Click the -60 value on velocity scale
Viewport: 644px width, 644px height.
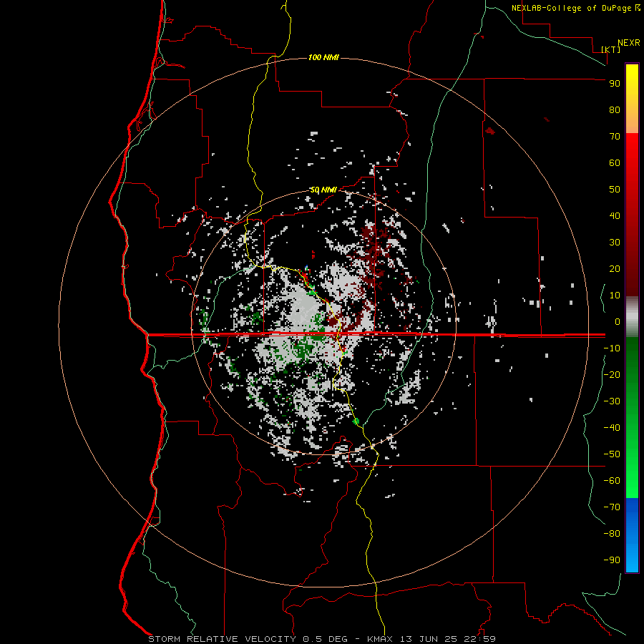(x=612, y=481)
